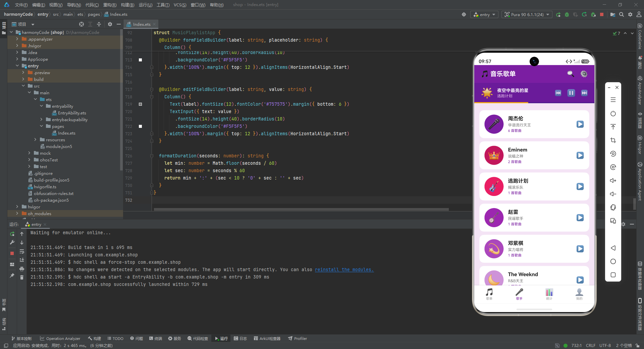The width and height of the screenshot is (644, 349).
Task: Open the entry run configuration dropdown
Action: pyautogui.click(x=484, y=15)
